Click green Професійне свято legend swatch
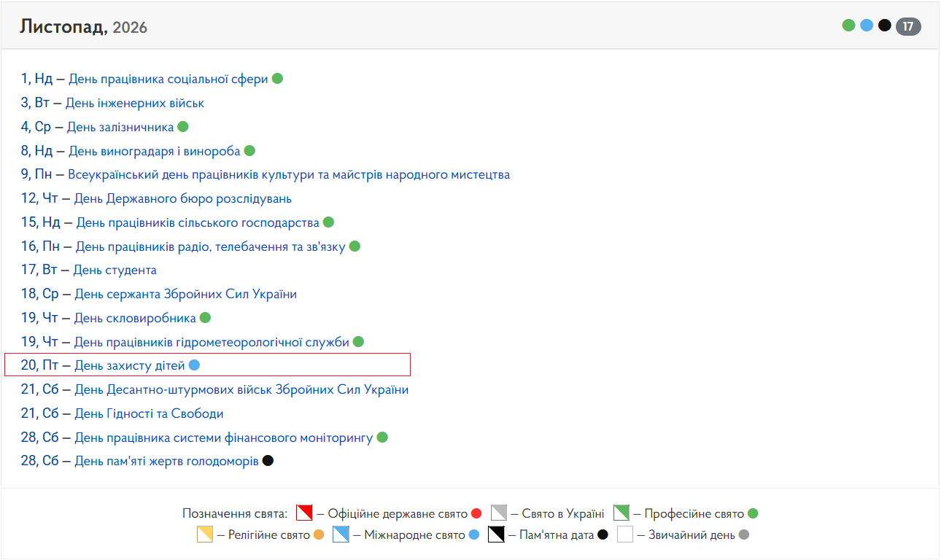941x560 pixels. click(x=621, y=513)
